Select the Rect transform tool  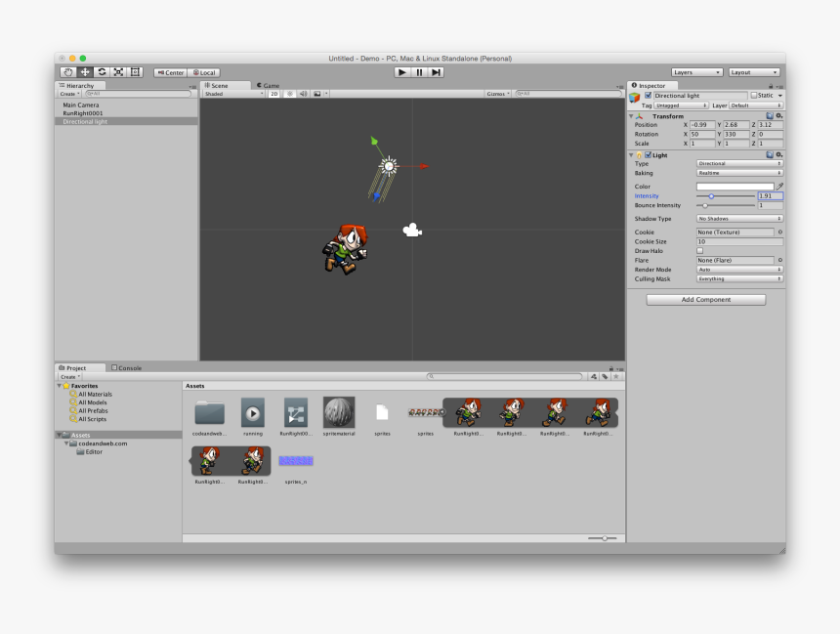coord(134,71)
